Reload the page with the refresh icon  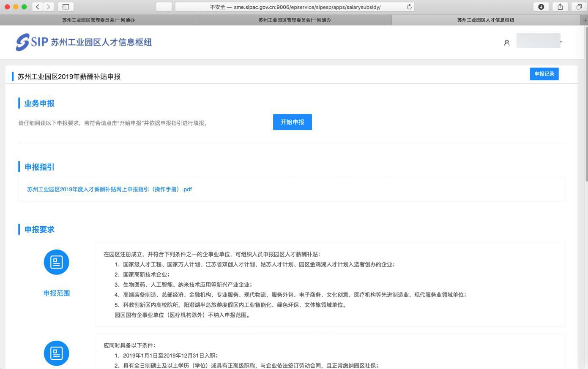[409, 7]
